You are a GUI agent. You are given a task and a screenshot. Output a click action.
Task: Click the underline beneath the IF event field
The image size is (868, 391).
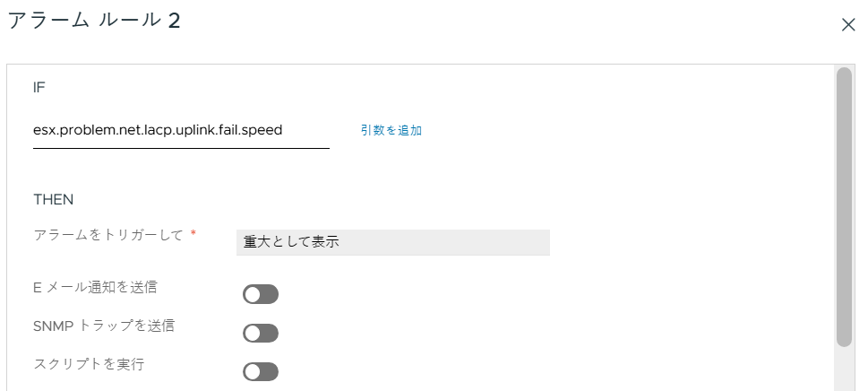click(180, 147)
